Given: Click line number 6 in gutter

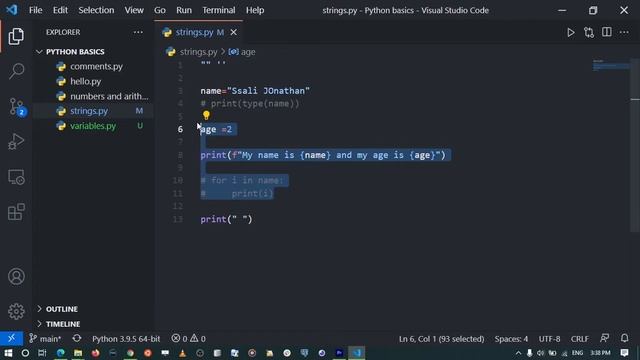Looking at the screenshot, I should [180, 129].
